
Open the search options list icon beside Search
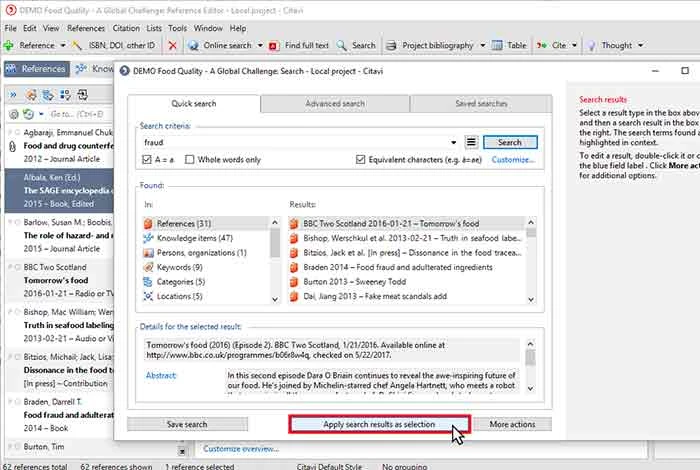[x=472, y=143]
